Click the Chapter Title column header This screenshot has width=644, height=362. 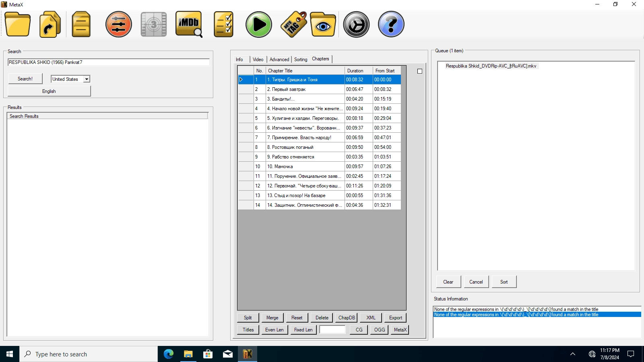pyautogui.click(x=305, y=71)
